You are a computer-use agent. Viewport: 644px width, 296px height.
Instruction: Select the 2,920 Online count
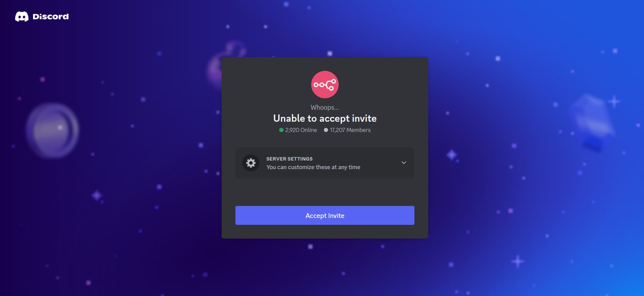coord(301,130)
